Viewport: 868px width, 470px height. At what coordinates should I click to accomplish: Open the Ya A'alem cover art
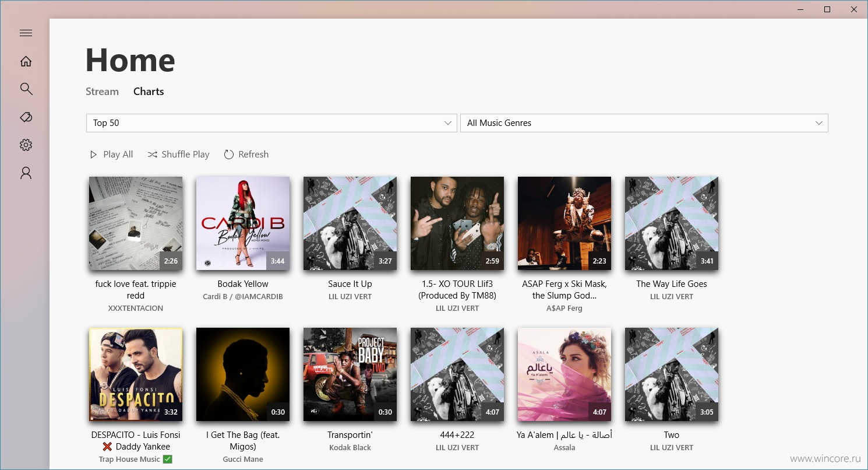coord(564,374)
